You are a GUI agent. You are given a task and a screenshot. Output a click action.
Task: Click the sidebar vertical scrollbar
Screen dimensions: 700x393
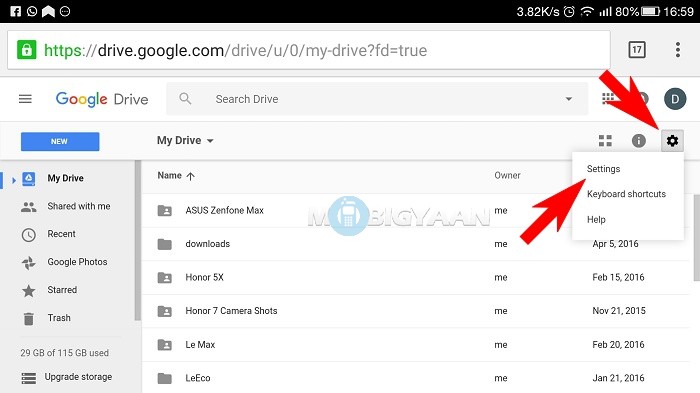(x=138, y=240)
